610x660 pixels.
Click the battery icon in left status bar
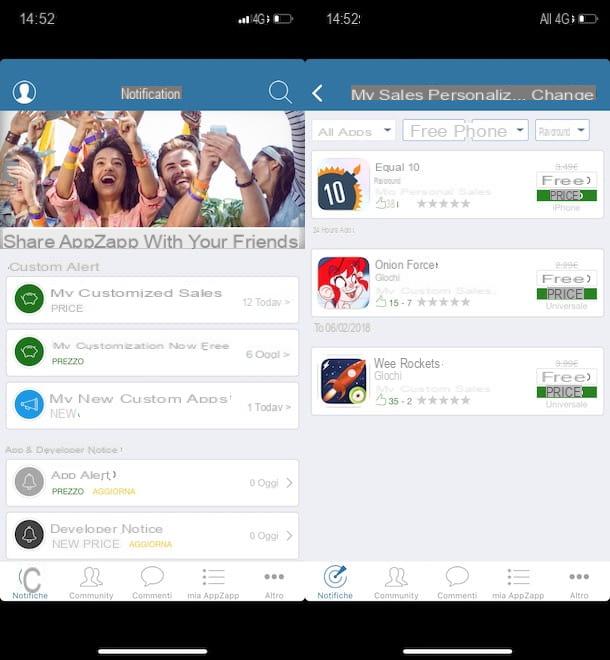click(283, 19)
